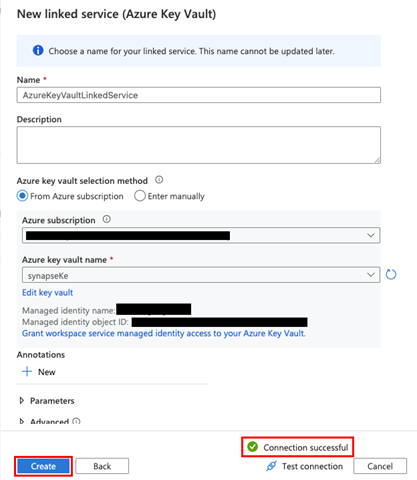Open Grant workspace managed identity access link

tap(164, 333)
